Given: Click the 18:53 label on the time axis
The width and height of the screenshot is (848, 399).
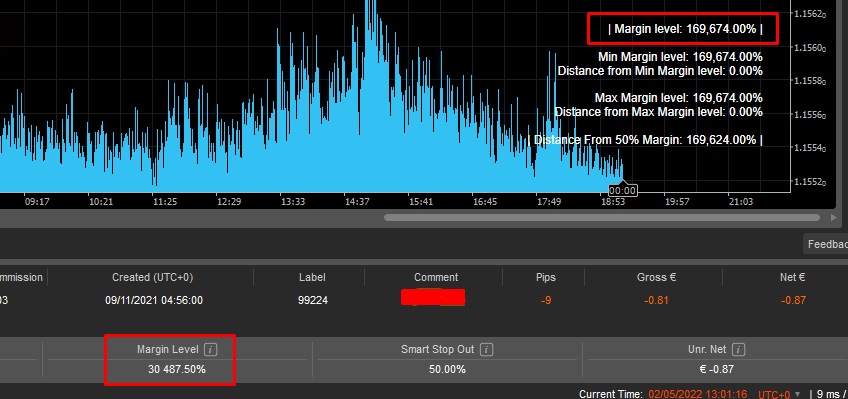Looking at the screenshot, I should (613, 202).
